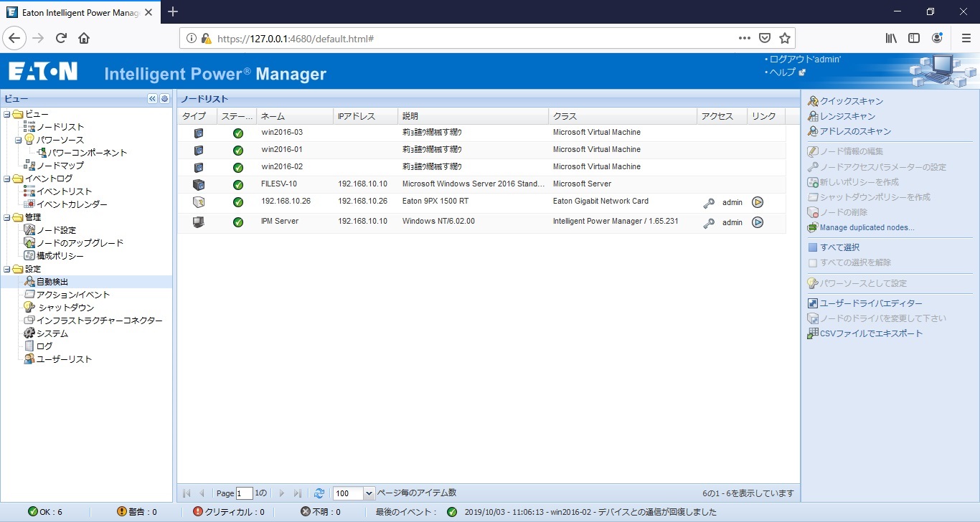Open items-per-page dropdown showing 100
This screenshot has width=980, height=522.
tap(369, 493)
